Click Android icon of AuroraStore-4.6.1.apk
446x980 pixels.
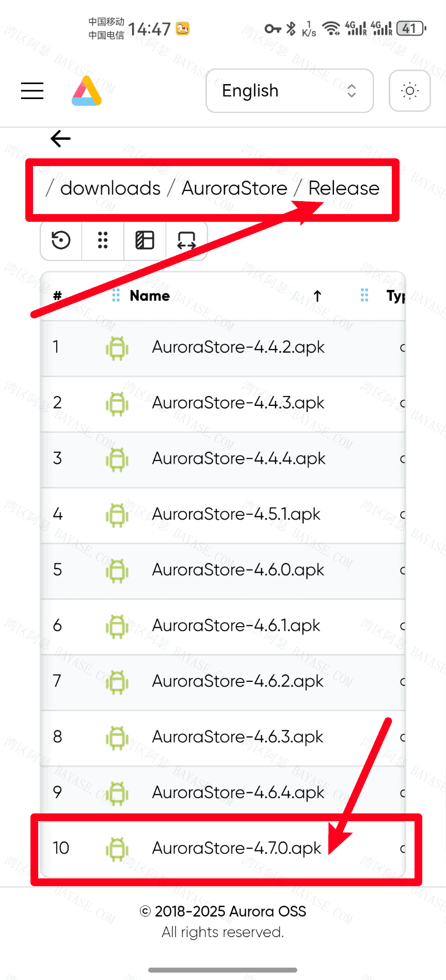coord(117,627)
